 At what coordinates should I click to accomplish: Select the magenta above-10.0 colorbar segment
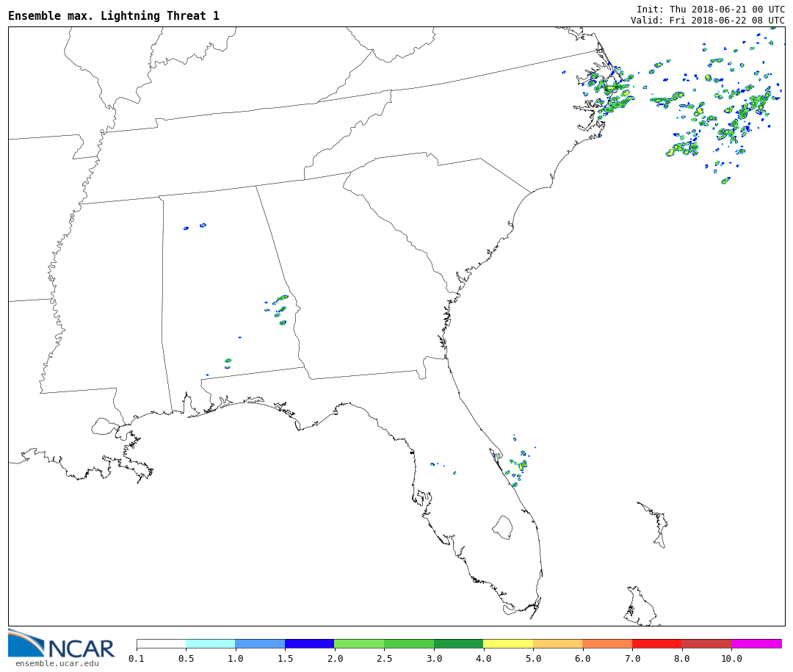pyautogui.click(x=756, y=643)
